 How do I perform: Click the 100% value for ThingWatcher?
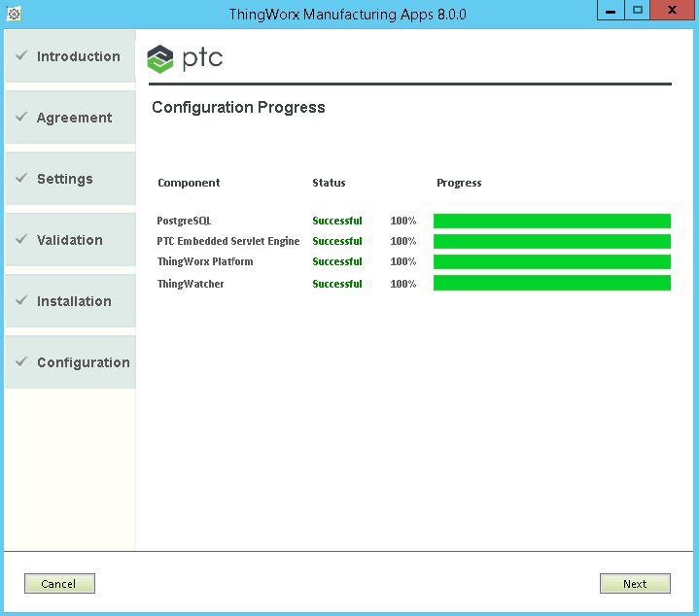click(403, 284)
